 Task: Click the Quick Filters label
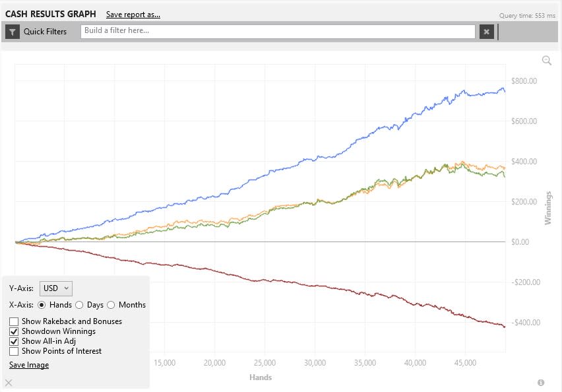click(x=45, y=32)
